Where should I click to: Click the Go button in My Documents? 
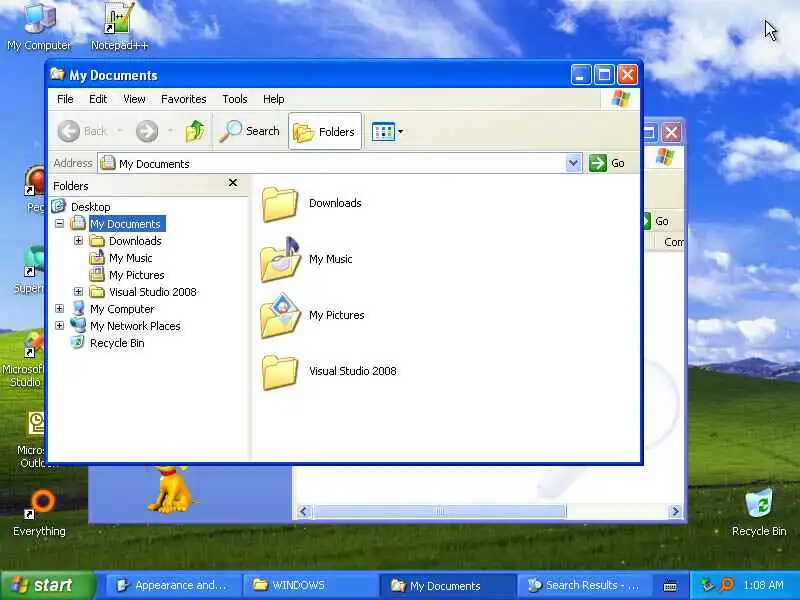coord(607,163)
